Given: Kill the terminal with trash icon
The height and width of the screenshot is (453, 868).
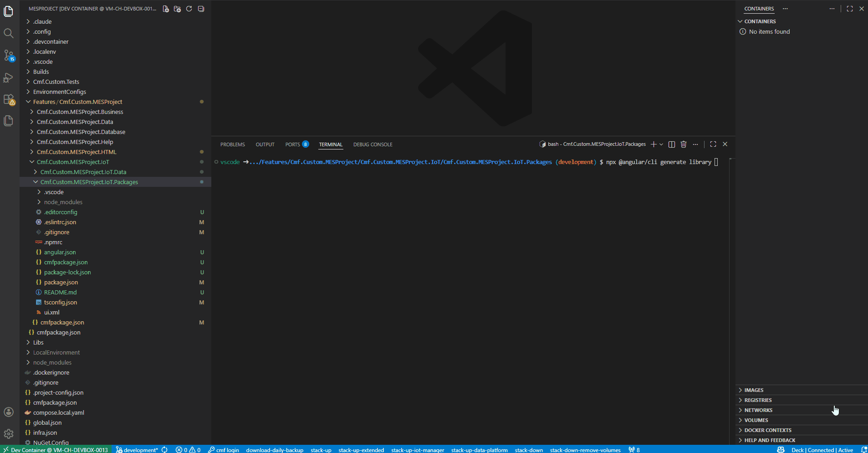Looking at the screenshot, I should (x=683, y=144).
